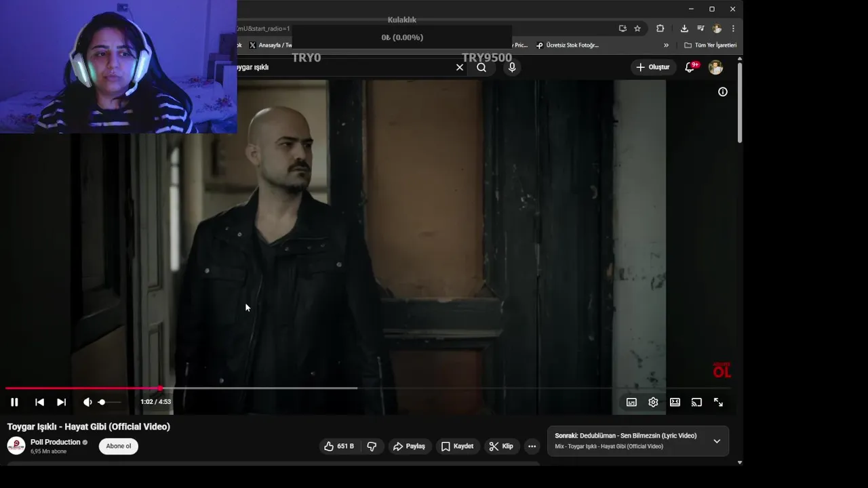Click the 1:02 / 4:53 time display

155,402
